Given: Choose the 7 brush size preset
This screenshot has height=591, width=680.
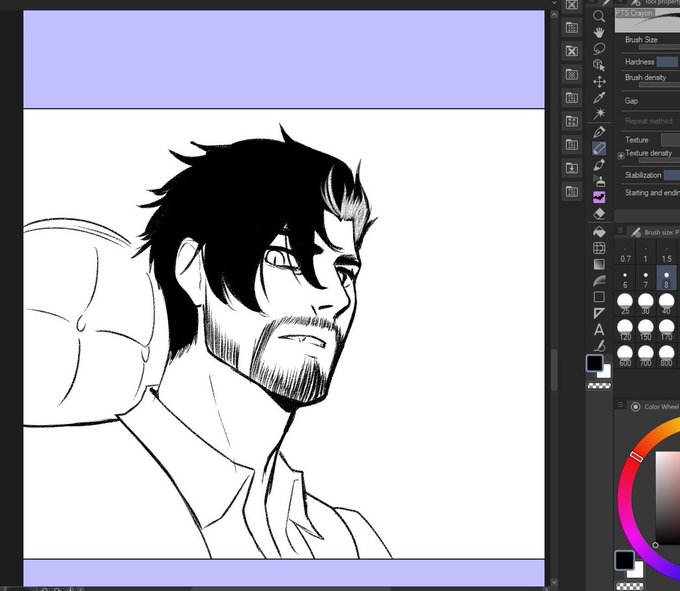Looking at the screenshot, I should 646,278.
